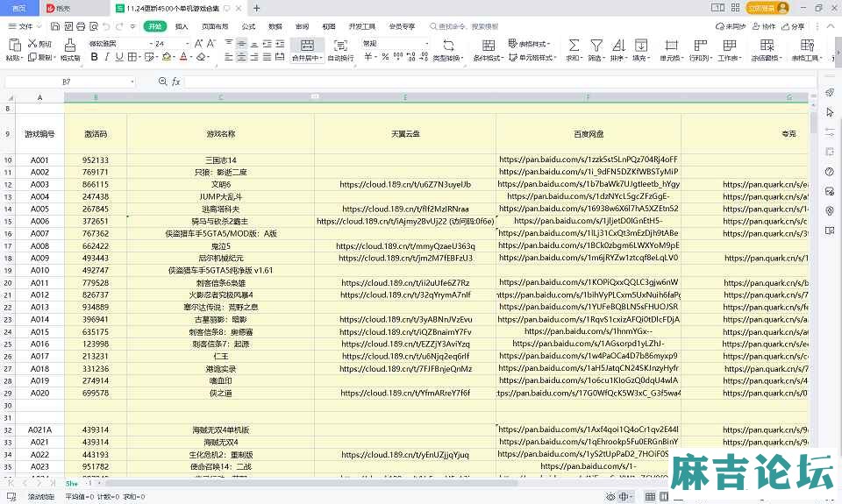
Task: Click the Sort (排序) icon
Action: pyautogui.click(x=618, y=45)
